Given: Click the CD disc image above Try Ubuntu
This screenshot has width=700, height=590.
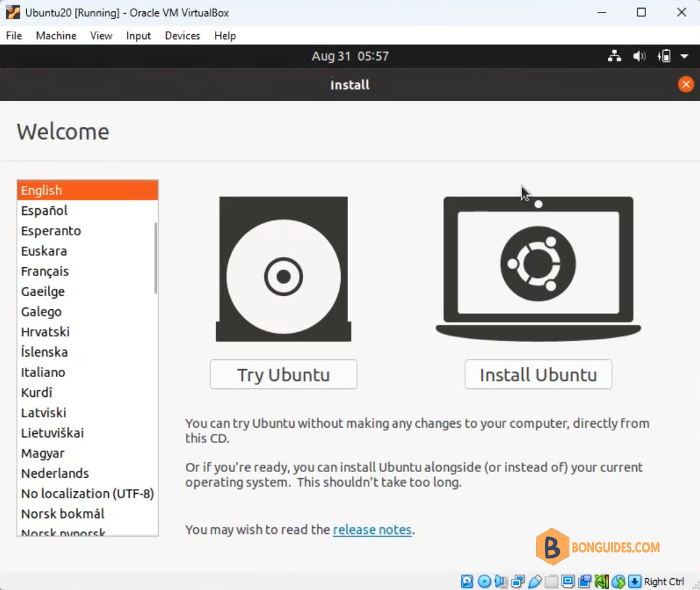Looking at the screenshot, I should [283, 270].
